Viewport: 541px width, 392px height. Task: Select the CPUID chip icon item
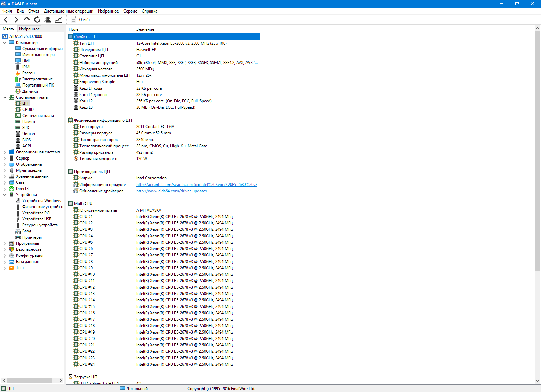18,109
